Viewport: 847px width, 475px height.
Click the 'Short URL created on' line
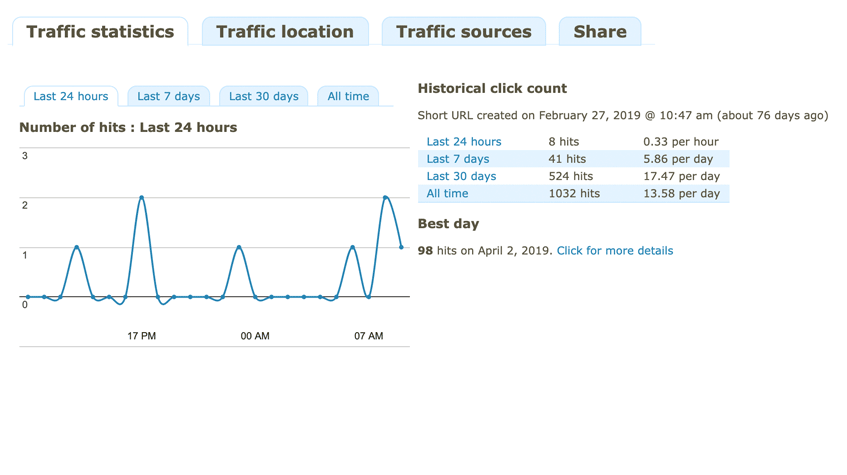(x=623, y=116)
